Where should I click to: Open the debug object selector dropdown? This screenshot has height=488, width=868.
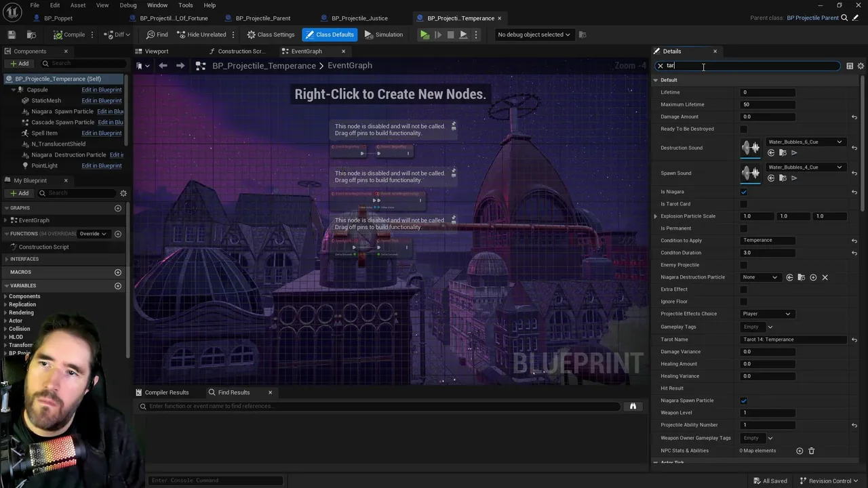point(534,35)
